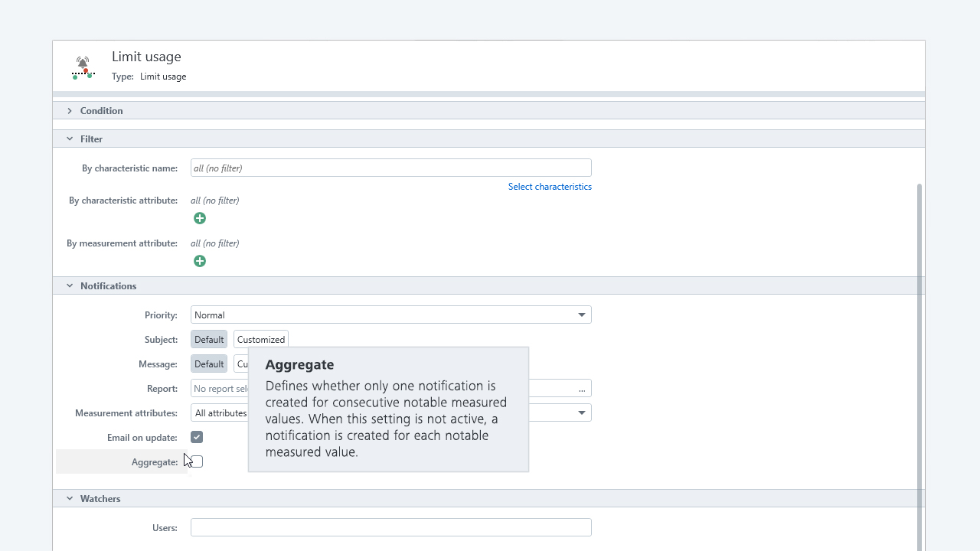Click the Aggregate label
The image size is (980, 551).
tap(154, 462)
